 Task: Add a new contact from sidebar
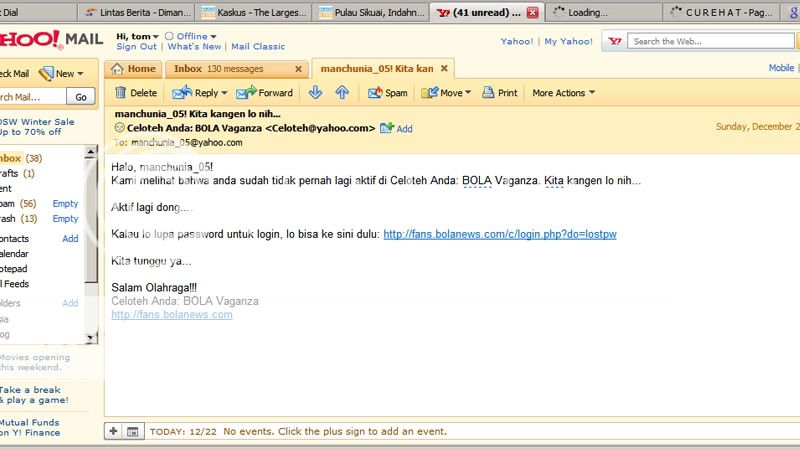pyautogui.click(x=70, y=239)
